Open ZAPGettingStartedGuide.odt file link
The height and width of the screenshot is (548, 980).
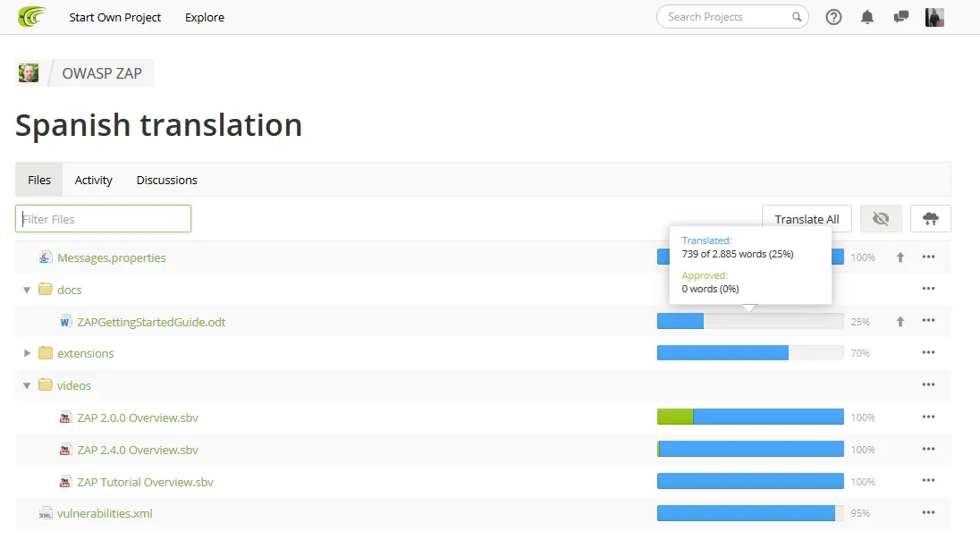pyautogui.click(x=151, y=322)
